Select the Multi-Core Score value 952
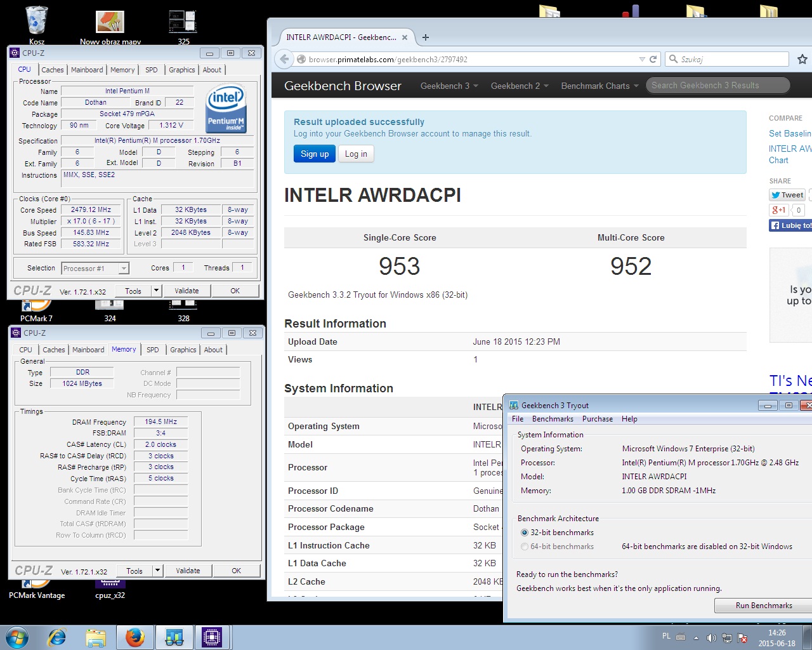 tap(631, 267)
